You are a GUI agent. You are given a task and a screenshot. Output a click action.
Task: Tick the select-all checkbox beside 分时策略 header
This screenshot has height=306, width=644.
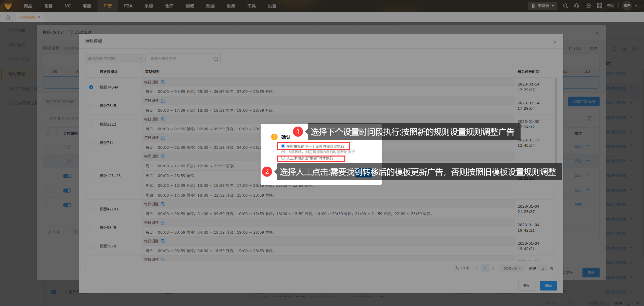[x=48, y=133]
